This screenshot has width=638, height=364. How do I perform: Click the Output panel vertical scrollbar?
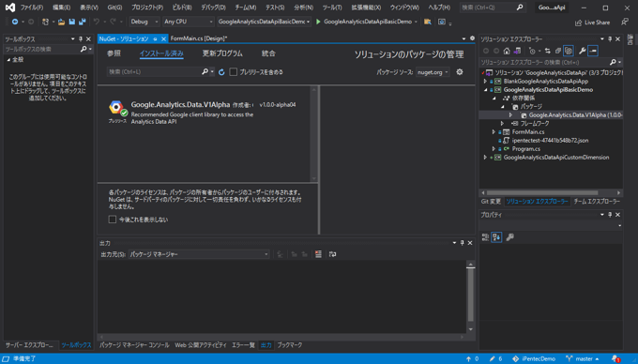[471, 295]
